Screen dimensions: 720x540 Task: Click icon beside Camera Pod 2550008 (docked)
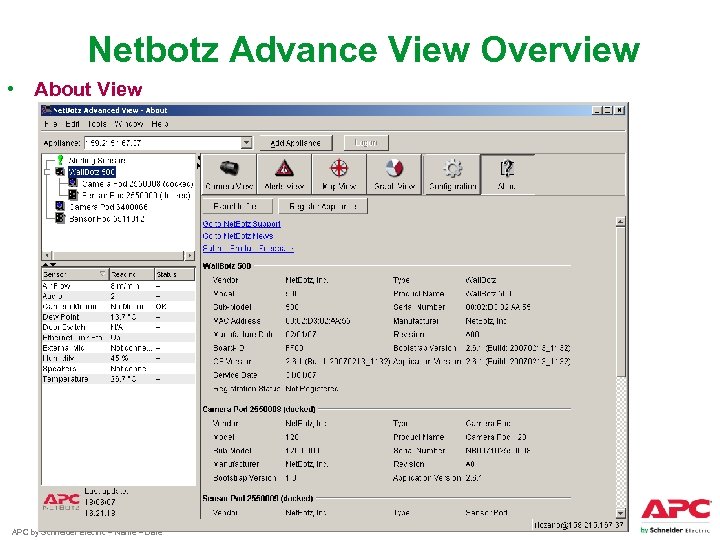[x=73, y=183]
